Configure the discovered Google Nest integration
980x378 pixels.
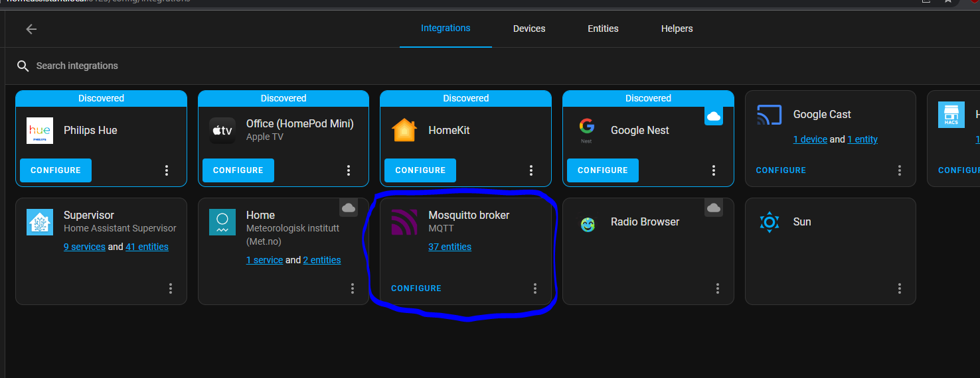pos(603,170)
